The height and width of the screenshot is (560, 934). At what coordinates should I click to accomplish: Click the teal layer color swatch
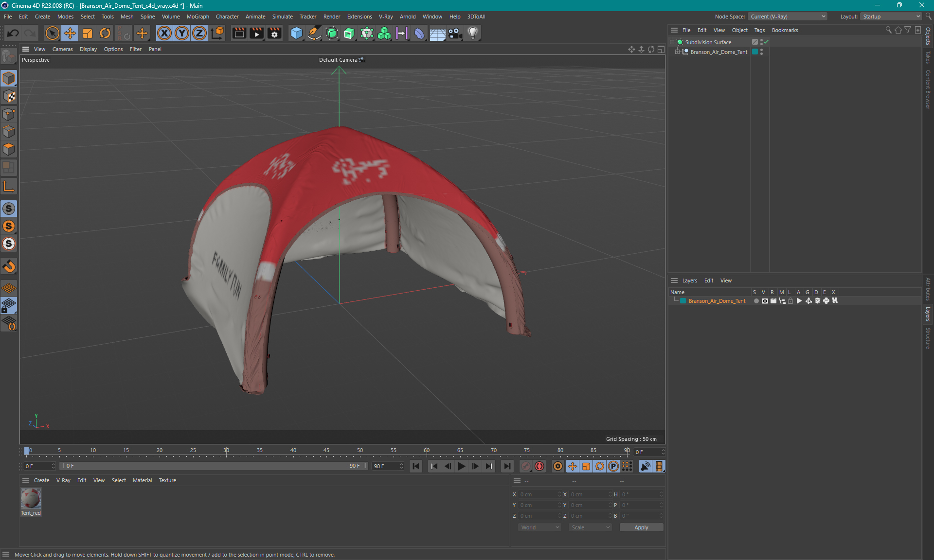683,301
